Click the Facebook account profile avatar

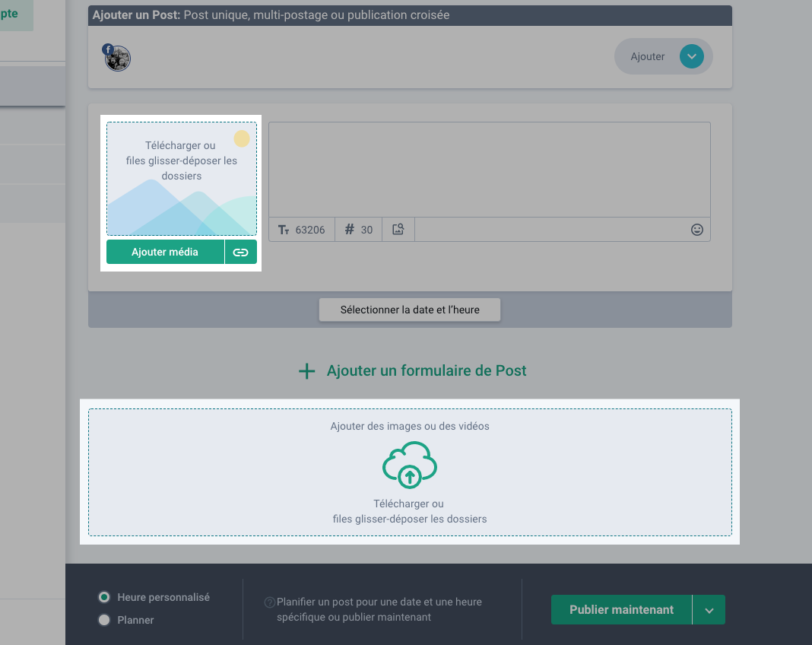pyautogui.click(x=118, y=59)
